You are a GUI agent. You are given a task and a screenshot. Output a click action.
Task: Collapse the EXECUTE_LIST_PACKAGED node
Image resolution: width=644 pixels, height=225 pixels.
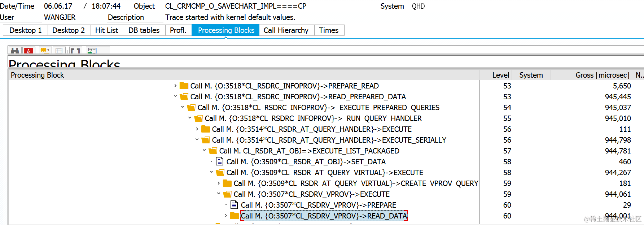(x=204, y=150)
